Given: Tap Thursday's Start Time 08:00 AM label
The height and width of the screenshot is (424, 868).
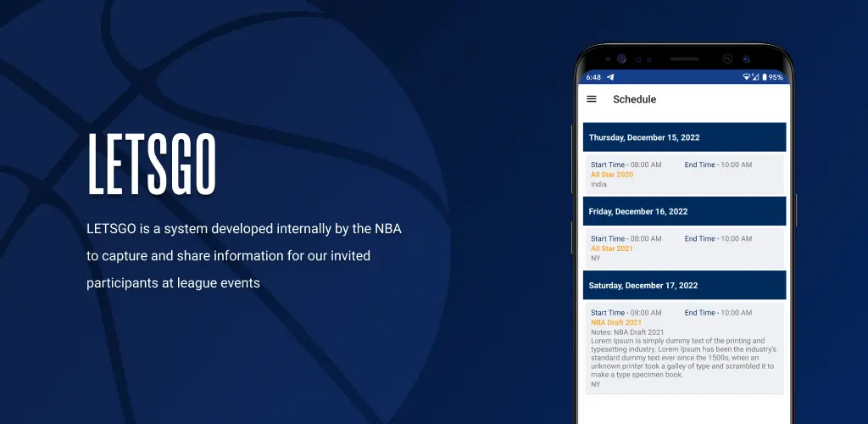Looking at the screenshot, I should tap(626, 165).
